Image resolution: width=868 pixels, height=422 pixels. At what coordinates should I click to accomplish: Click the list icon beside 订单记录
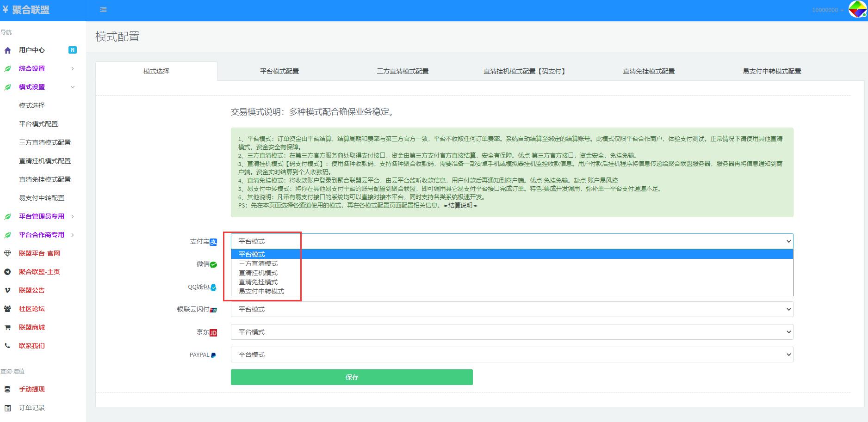[7, 408]
